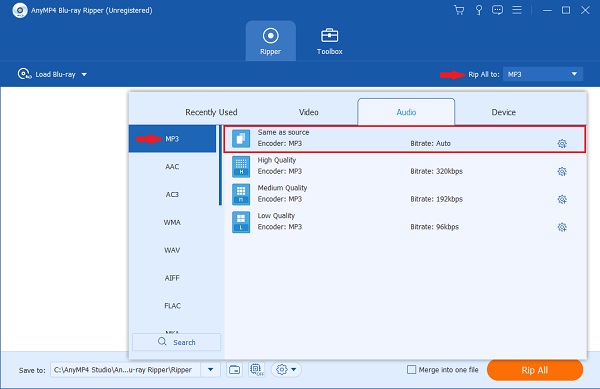600x389 pixels.
Task: Open settings gear for Low Quality
Action: click(562, 227)
